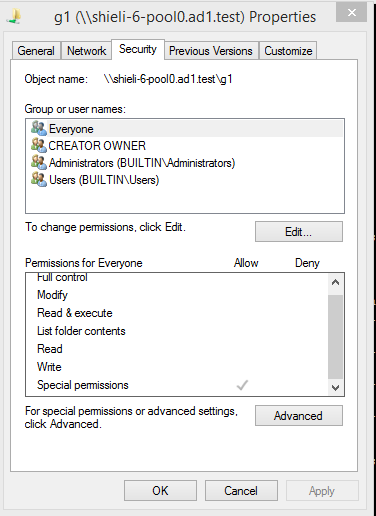376x516 pixels.
Task: Click the Allow column header
Action: (246, 263)
